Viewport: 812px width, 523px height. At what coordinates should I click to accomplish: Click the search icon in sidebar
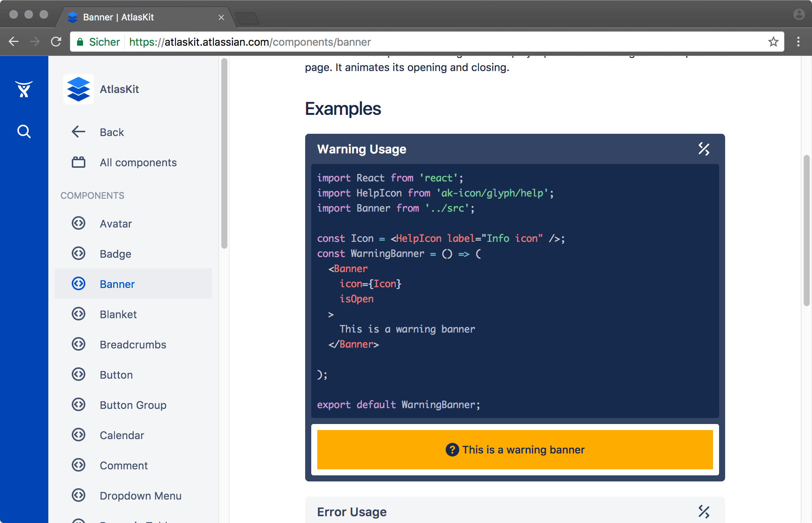24,131
